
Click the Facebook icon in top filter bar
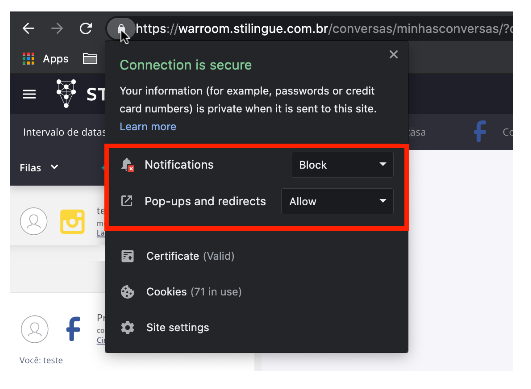point(480,131)
